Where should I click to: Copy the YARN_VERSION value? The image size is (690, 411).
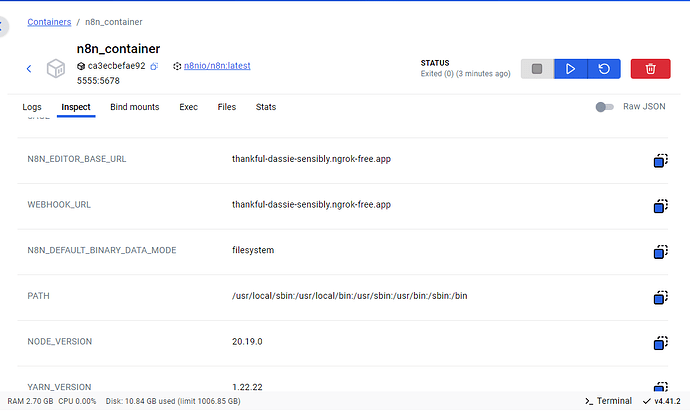coord(661,387)
